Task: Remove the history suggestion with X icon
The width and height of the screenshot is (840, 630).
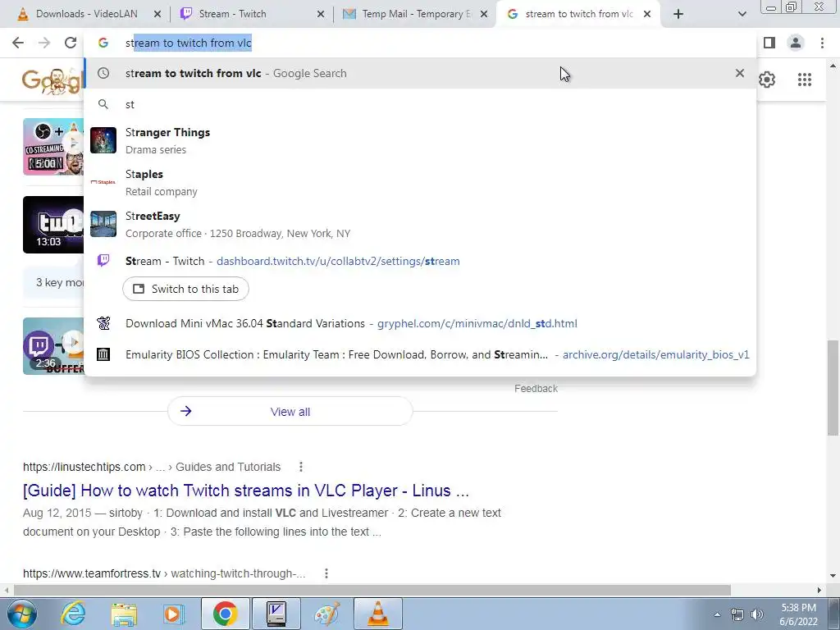Action: (x=740, y=73)
